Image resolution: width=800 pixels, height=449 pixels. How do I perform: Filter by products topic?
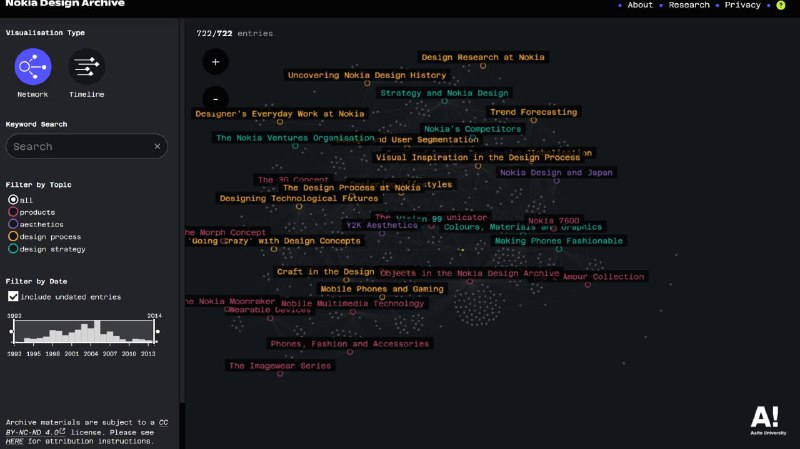(x=13, y=212)
